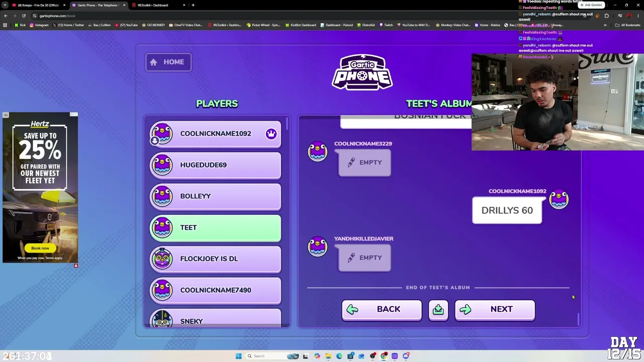Select the highlighted player TEET

pos(215,227)
